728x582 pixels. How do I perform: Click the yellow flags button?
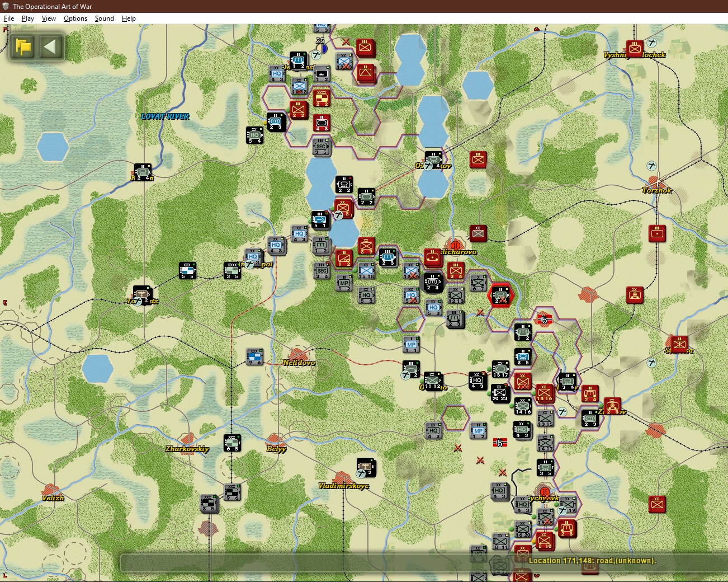(23, 46)
